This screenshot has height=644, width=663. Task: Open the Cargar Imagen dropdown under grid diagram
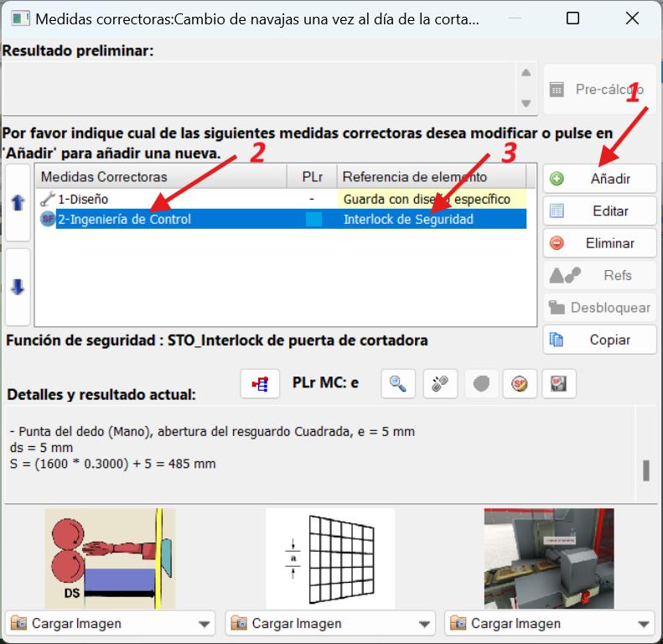click(x=330, y=623)
